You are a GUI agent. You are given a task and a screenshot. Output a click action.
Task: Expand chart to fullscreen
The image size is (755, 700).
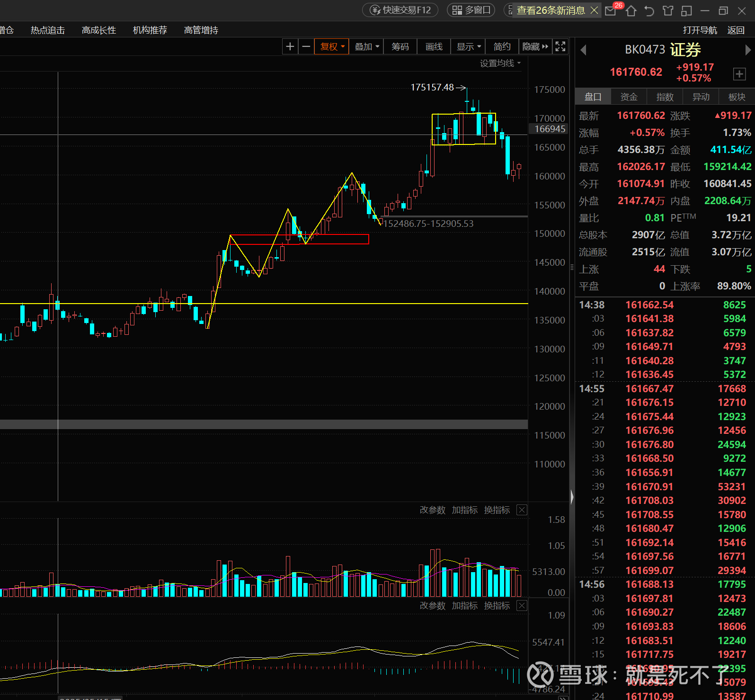tap(560, 46)
